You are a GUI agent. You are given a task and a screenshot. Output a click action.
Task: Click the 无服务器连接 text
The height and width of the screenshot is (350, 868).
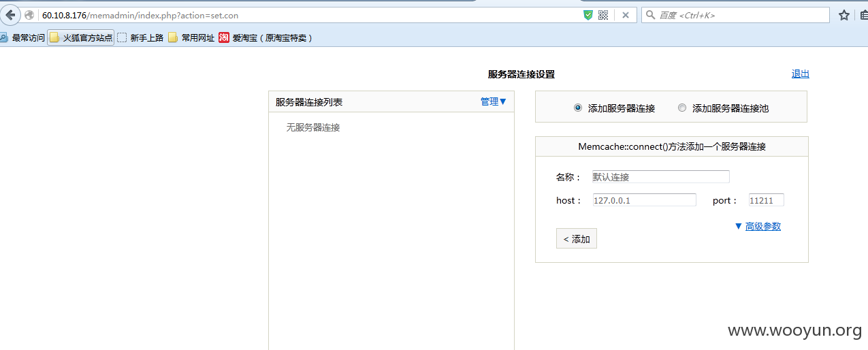tap(312, 127)
